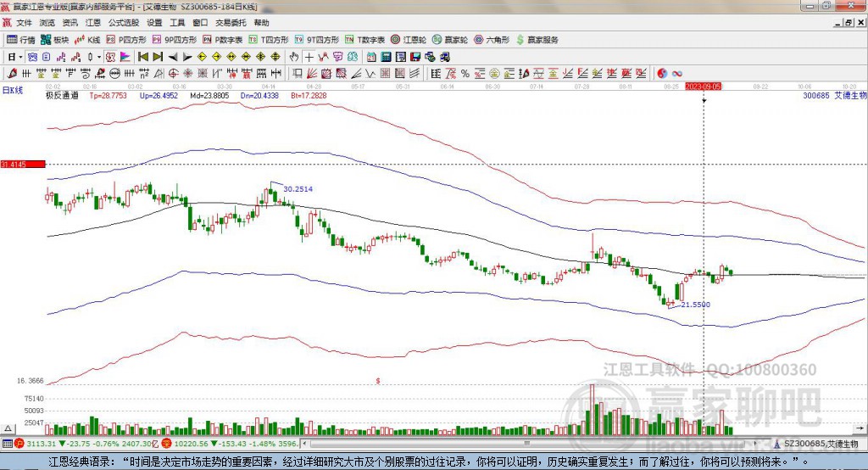Click the 行情 toolbar button
The width and height of the screenshot is (868, 470).
click(21, 40)
